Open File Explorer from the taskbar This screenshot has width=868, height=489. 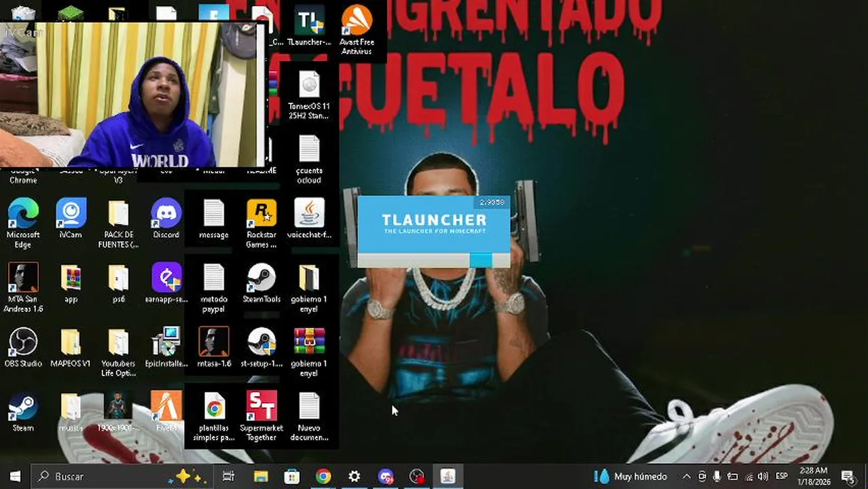(261, 477)
